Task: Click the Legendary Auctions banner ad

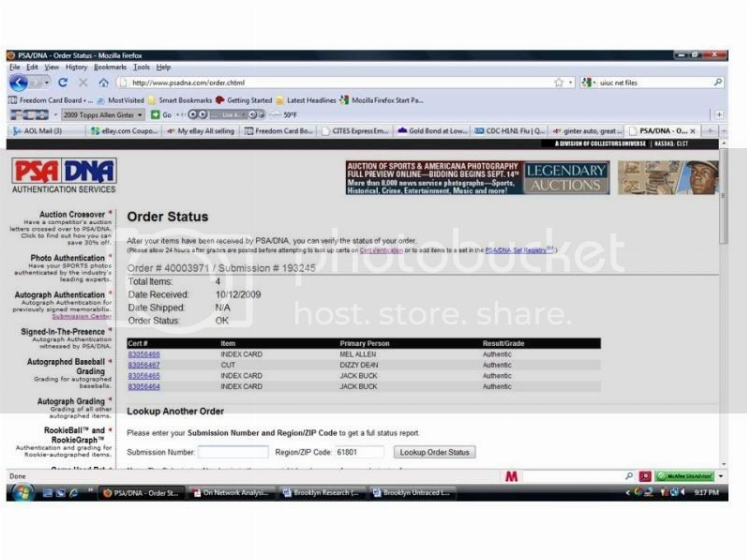Action: [x=477, y=178]
